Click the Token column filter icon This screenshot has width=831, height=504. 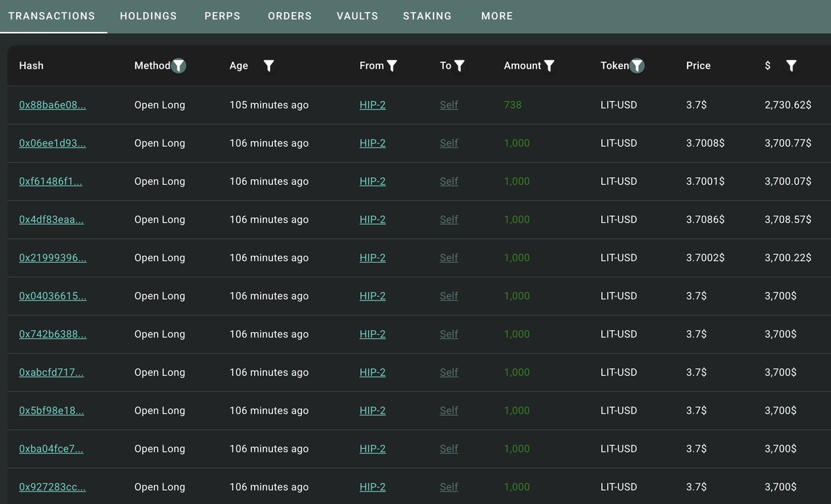click(x=637, y=66)
